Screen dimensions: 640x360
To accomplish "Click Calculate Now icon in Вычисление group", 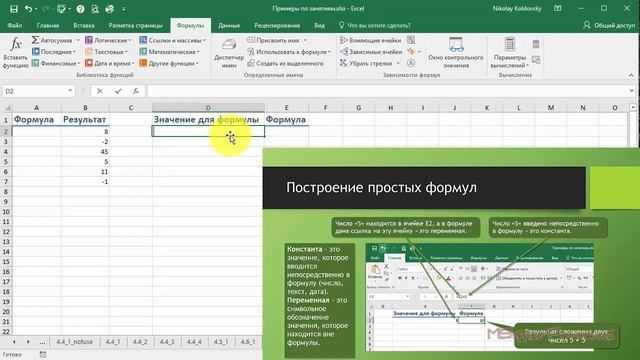I will click(536, 44).
